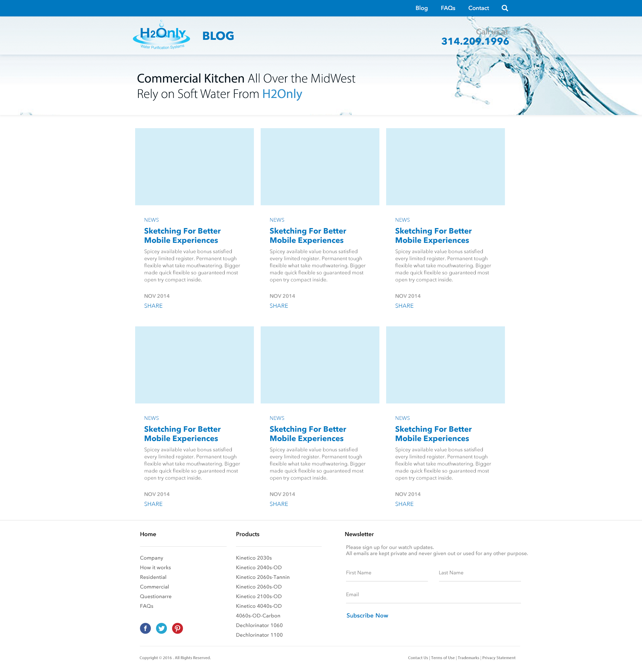Open FAQs link in footer list
Screen dimensions: 642x672
[x=146, y=606]
